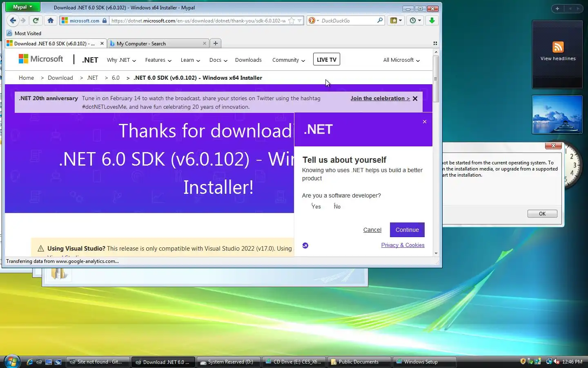Click the tab groups grid icon
The width and height of the screenshot is (588, 368).
pyautogui.click(x=435, y=43)
